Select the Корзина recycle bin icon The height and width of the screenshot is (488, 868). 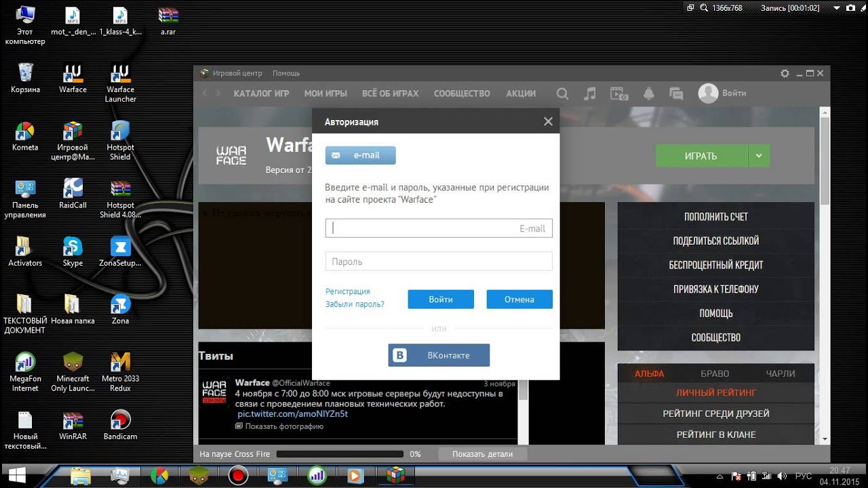pyautogui.click(x=25, y=79)
